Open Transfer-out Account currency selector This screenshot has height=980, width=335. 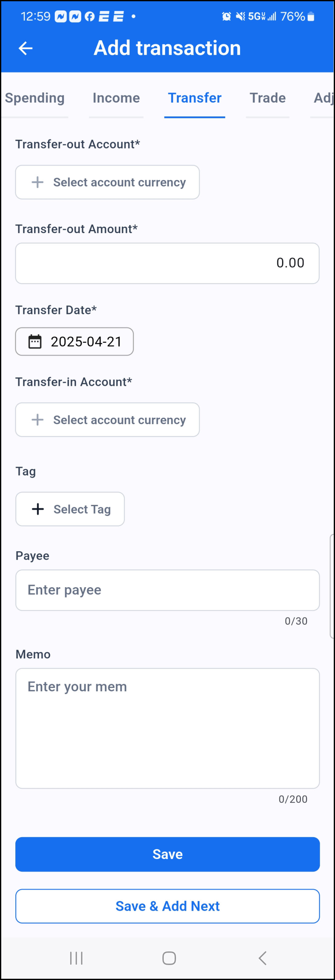[x=107, y=182]
